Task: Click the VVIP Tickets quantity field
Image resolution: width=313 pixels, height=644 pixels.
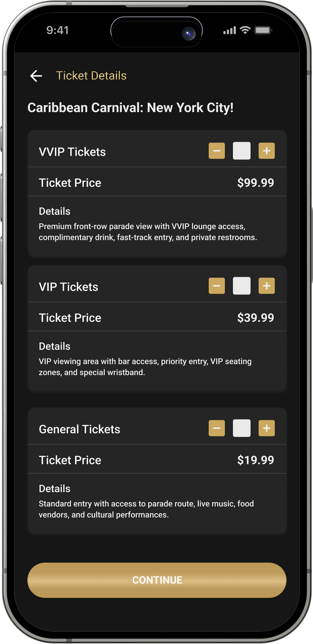Action: point(241,151)
